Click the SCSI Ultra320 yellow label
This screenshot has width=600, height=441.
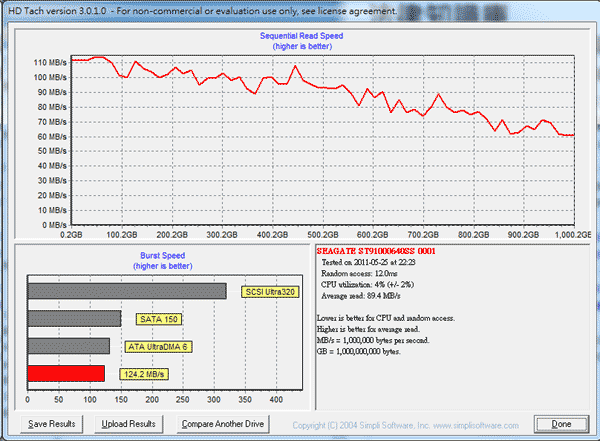(270, 292)
